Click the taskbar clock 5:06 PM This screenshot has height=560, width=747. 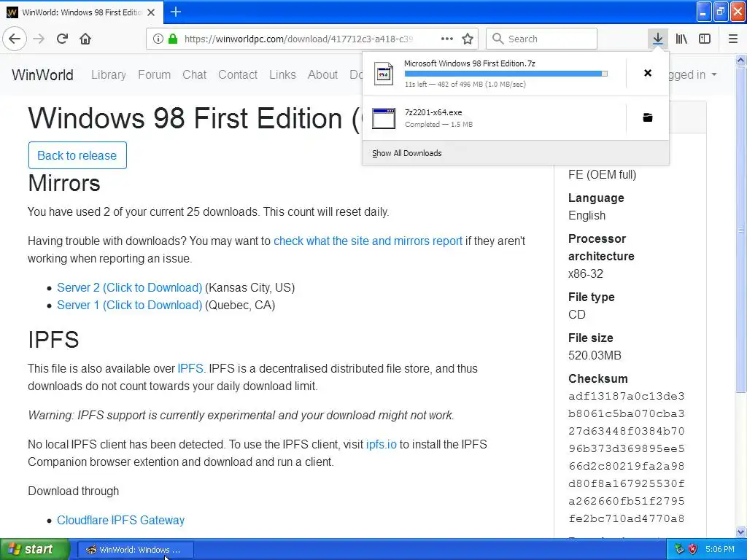[x=719, y=549]
